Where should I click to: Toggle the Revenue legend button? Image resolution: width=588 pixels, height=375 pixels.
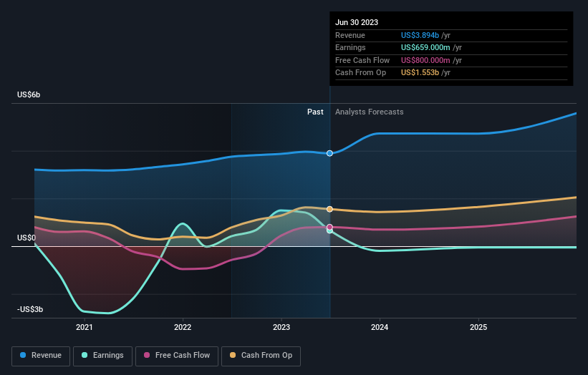(41, 356)
